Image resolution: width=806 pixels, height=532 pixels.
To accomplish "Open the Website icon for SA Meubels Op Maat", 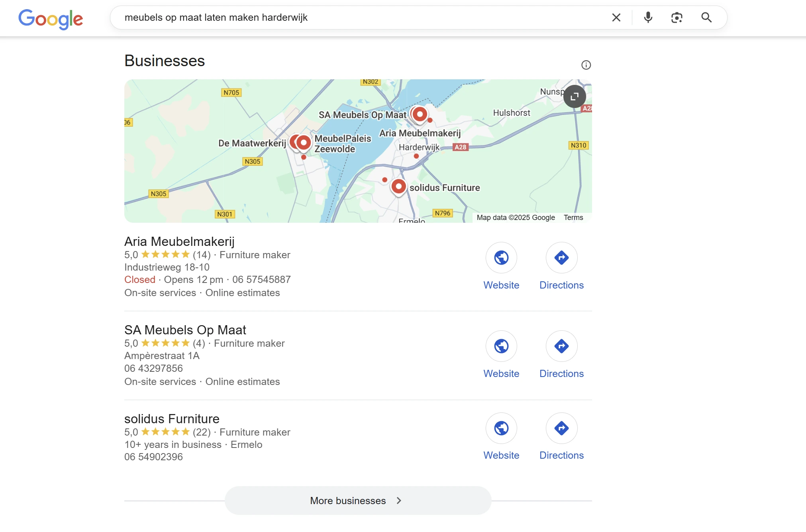I will 501,346.
